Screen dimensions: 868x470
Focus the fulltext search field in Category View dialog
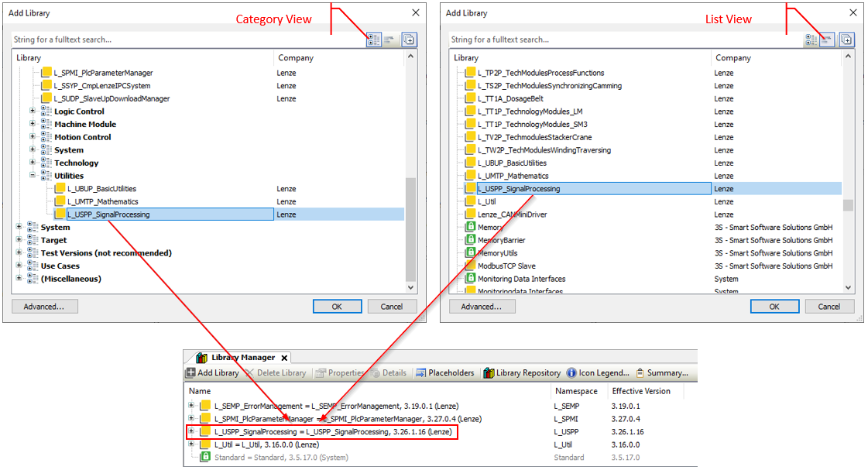point(186,39)
